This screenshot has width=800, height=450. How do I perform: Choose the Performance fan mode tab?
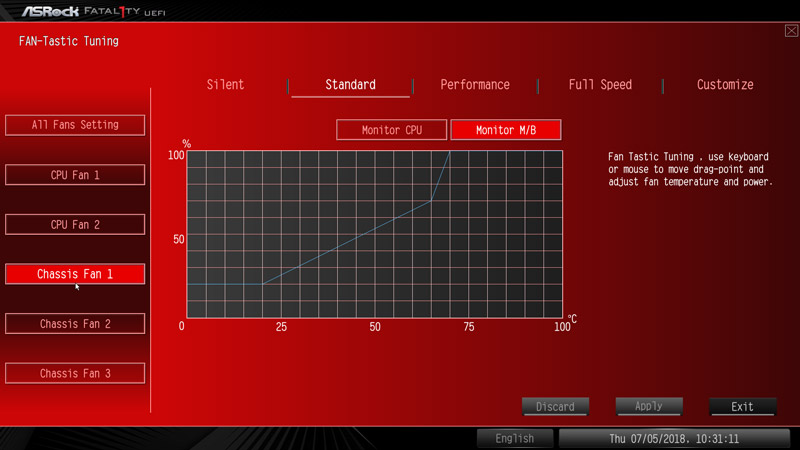click(x=475, y=85)
